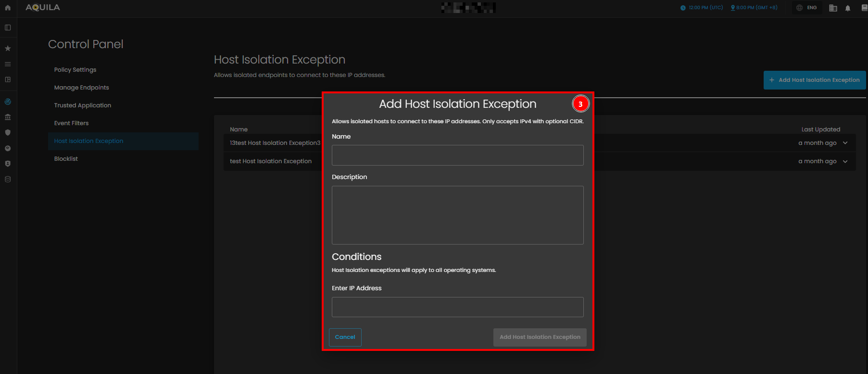Click the home icon in the sidebar

point(8,8)
